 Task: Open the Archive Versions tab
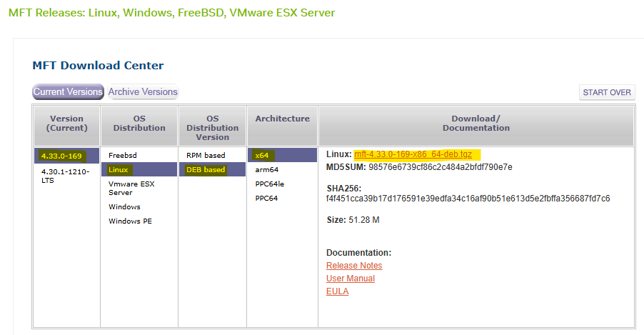click(x=143, y=91)
